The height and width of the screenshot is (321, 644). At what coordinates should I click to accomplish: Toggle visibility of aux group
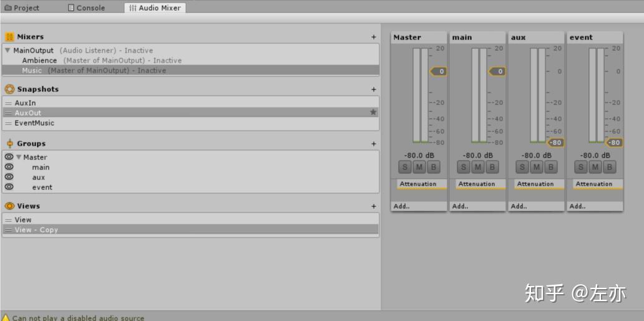[9, 177]
